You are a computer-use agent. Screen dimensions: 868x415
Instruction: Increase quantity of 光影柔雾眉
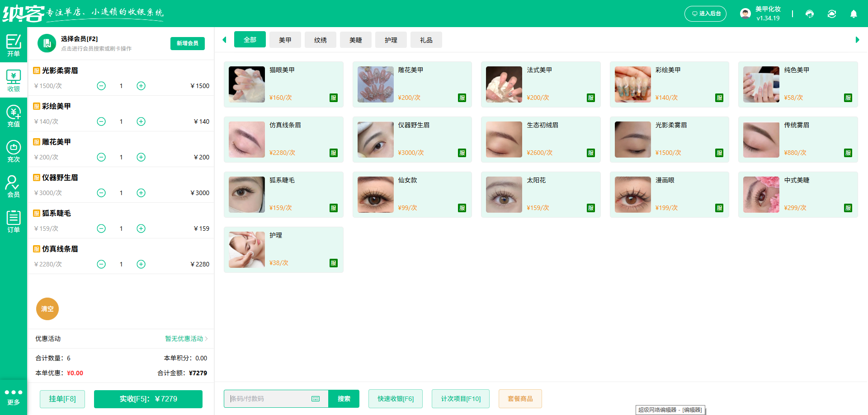coord(141,86)
